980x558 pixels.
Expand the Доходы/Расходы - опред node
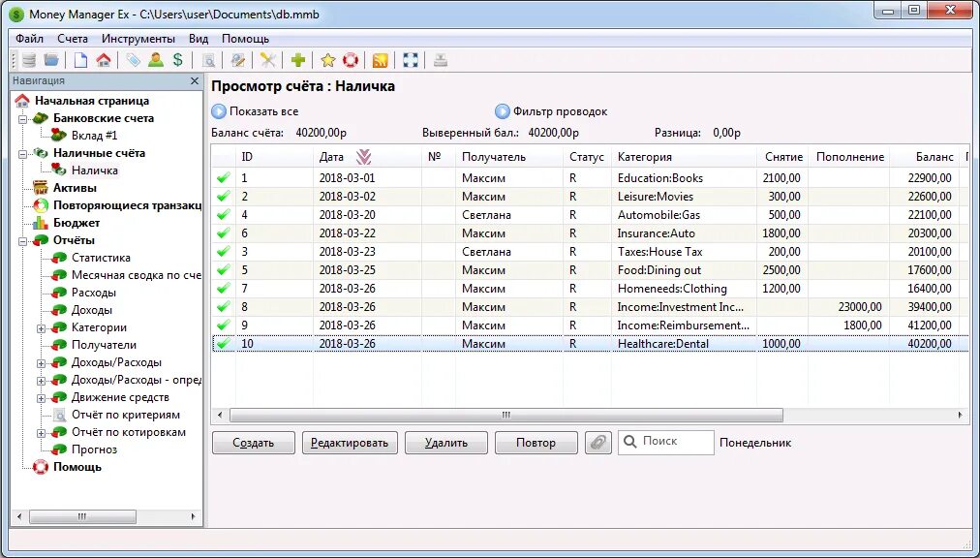(x=42, y=381)
